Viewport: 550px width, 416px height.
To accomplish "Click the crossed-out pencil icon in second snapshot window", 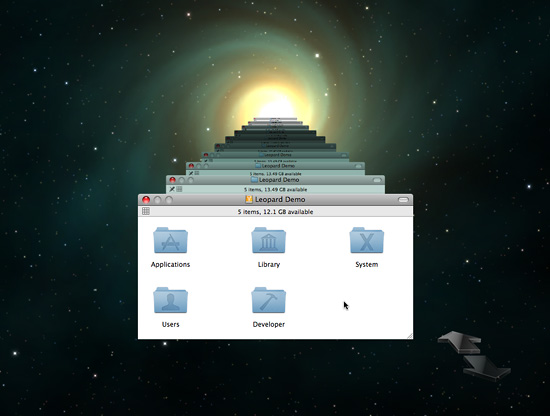I will click(172, 189).
